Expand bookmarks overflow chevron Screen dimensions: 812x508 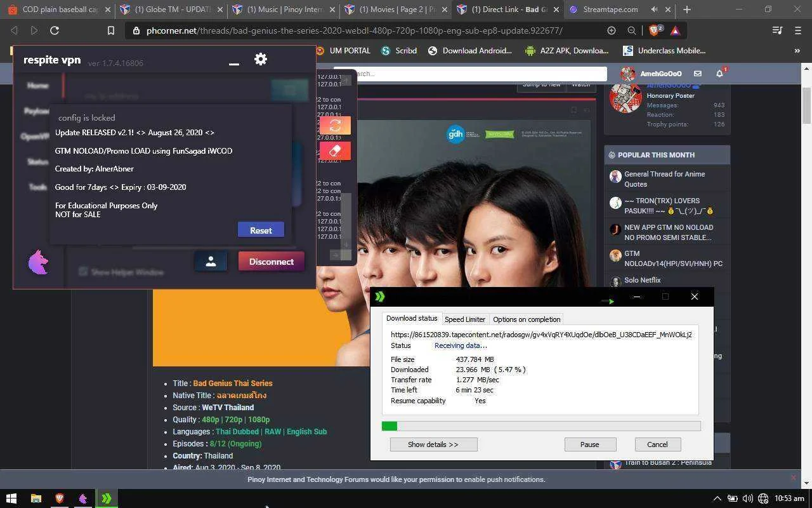click(797, 51)
